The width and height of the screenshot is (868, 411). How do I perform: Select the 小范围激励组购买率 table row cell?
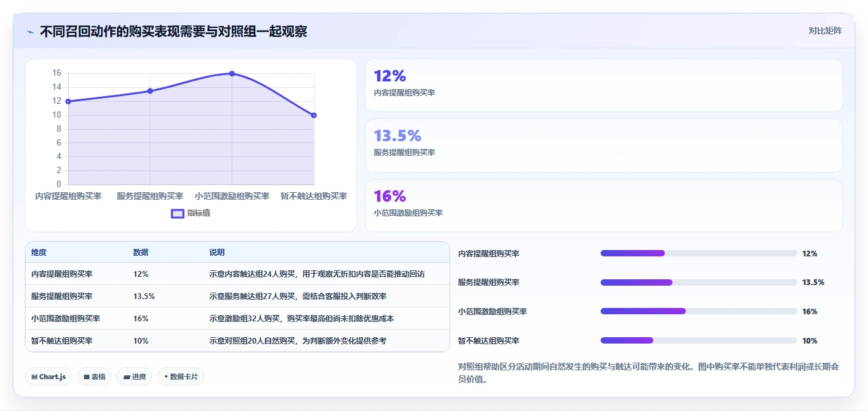point(66,319)
